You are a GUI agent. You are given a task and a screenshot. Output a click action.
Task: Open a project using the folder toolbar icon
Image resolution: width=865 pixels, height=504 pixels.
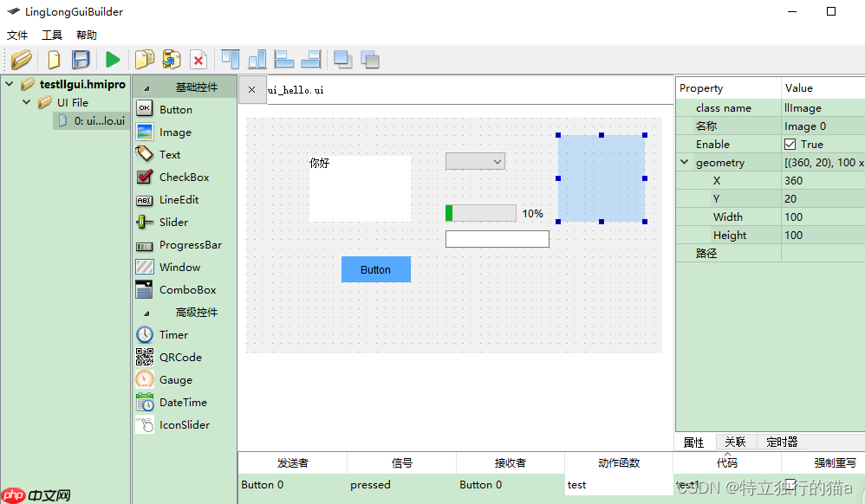21,59
